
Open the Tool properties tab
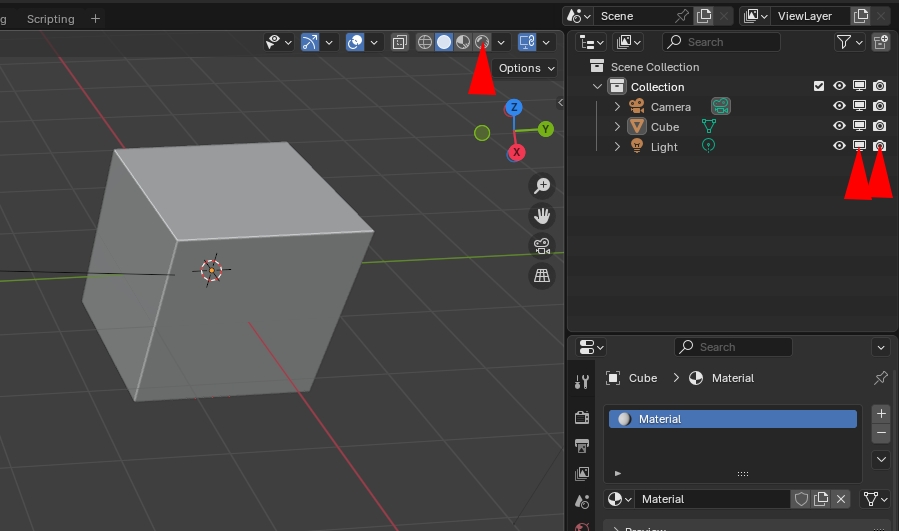(x=583, y=382)
